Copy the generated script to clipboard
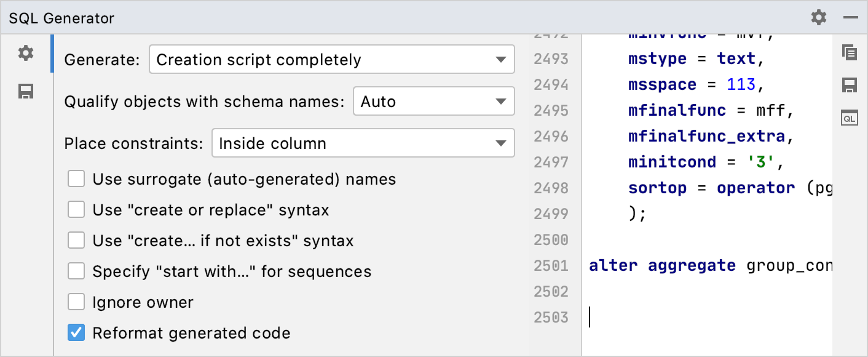The image size is (868, 357). click(849, 54)
